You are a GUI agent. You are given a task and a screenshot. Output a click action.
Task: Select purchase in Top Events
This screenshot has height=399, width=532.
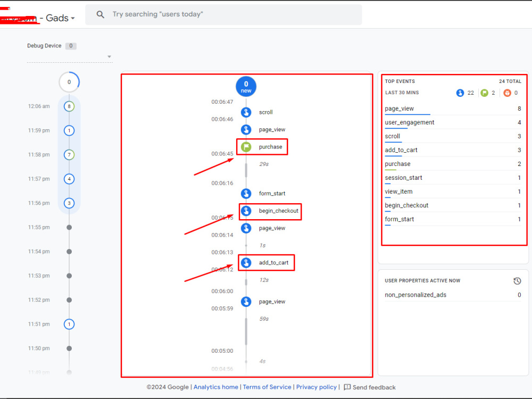453,164
